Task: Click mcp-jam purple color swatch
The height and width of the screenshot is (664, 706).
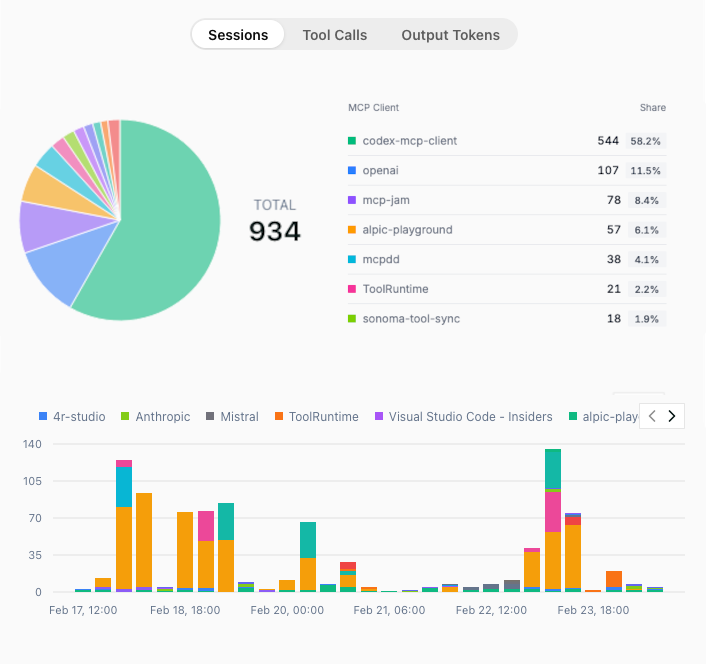Action: (352, 201)
